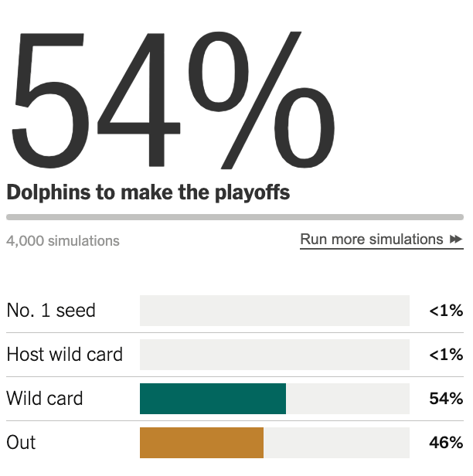Select the Wild card row label

coord(45,399)
